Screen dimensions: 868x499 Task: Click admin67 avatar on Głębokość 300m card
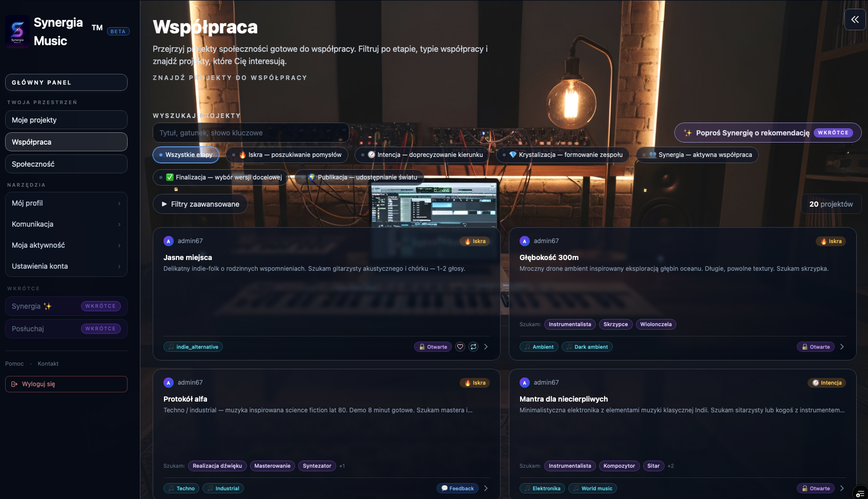tap(524, 241)
